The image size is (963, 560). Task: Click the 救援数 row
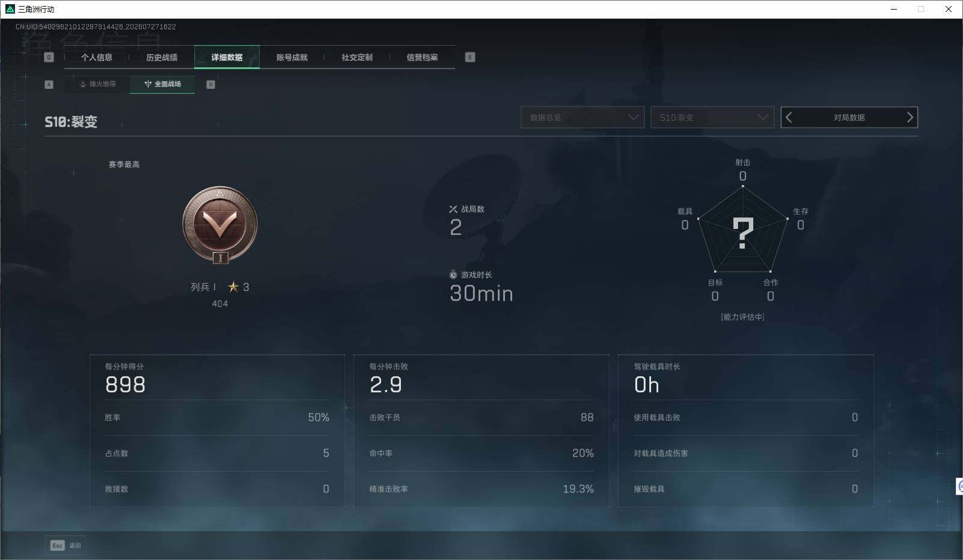[217, 489]
